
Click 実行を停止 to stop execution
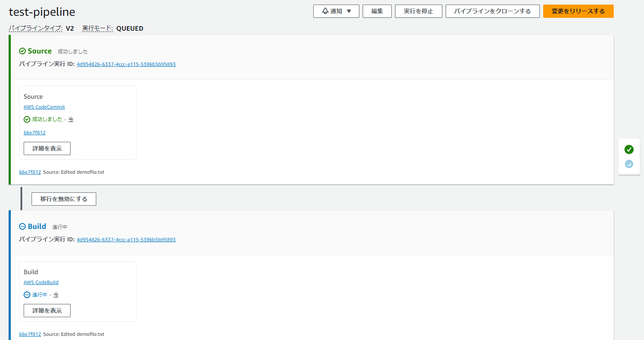pyautogui.click(x=419, y=11)
